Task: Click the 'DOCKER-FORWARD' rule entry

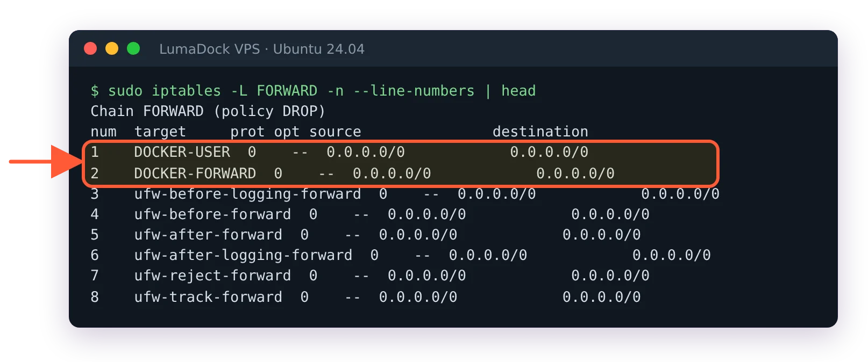Action: click(x=195, y=173)
